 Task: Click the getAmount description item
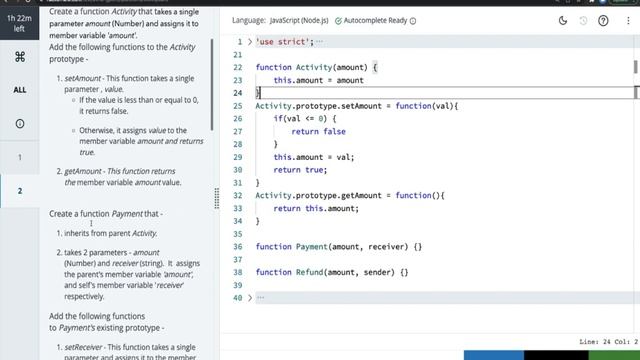[x=123, y=177]
